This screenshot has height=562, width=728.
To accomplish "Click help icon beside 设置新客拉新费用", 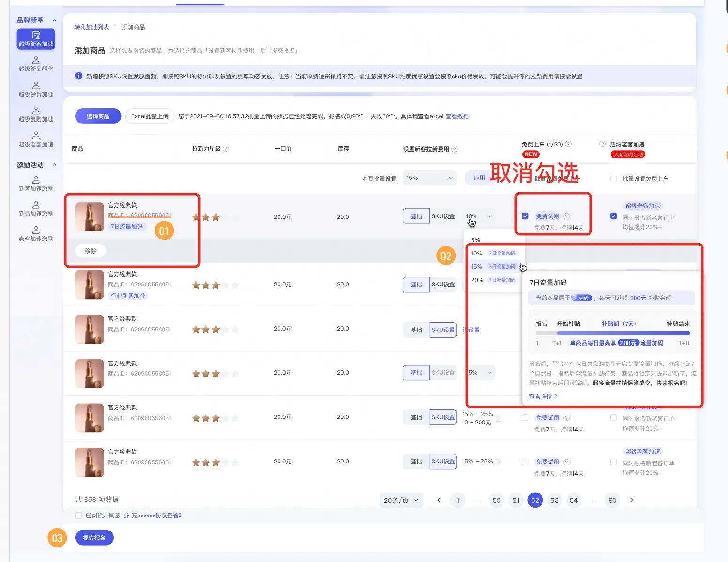I will (x=454, y=149).
